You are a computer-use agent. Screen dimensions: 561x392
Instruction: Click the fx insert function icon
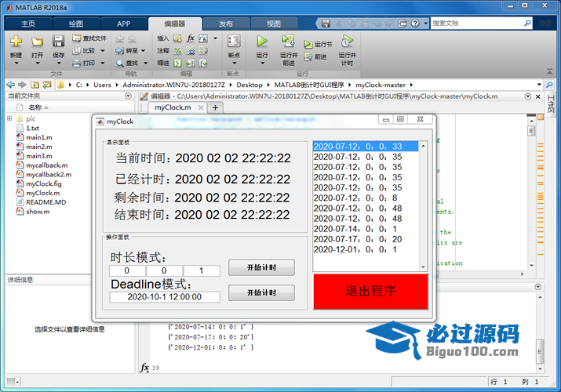coord(191,38)
